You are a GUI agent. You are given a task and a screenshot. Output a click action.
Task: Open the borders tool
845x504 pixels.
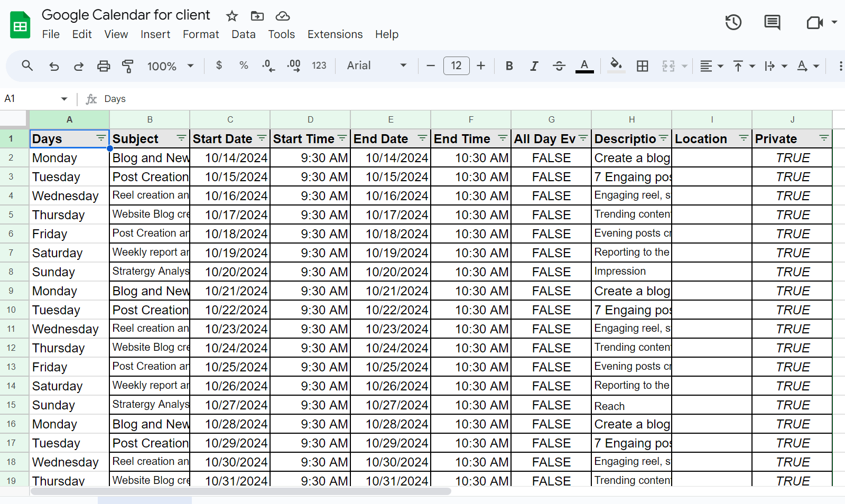[642, 66]
